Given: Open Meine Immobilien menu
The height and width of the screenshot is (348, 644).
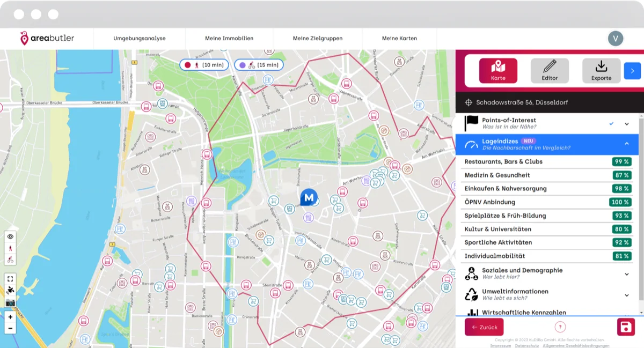Looking at the screenshot, I should (x=229, y=39).
